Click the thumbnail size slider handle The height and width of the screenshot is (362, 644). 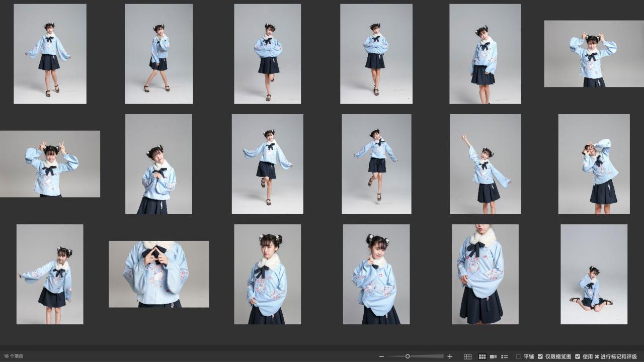pos(408,356)
